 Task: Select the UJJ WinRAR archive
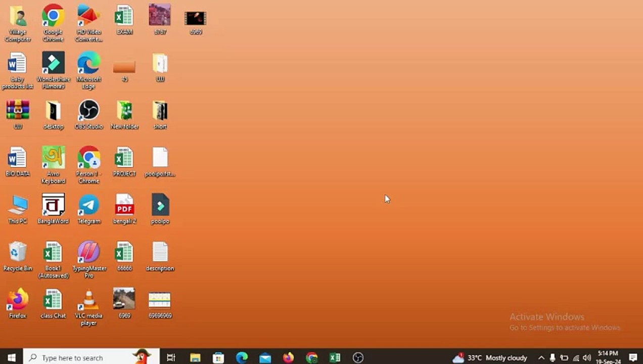pyautogui.click(x=18, y=115)
